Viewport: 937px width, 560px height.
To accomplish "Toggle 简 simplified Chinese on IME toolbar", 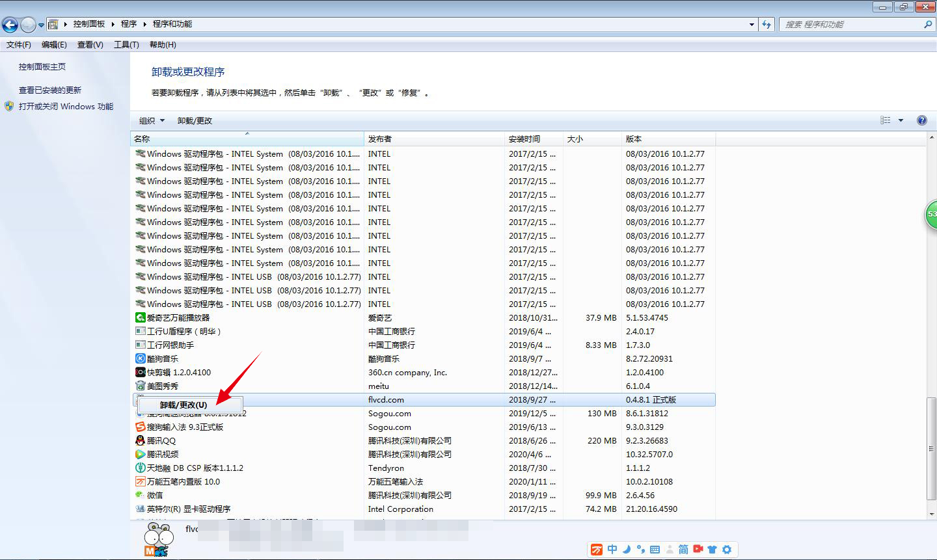I will 683,550.
